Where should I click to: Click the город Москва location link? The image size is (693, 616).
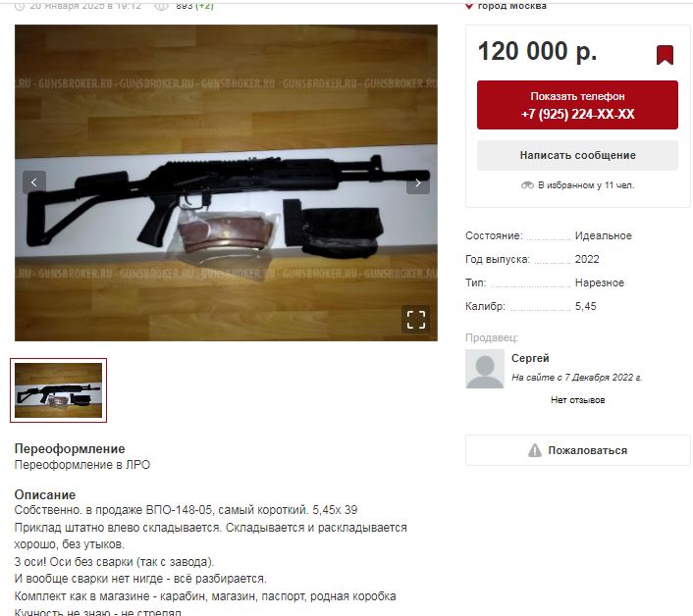[511, 6]
